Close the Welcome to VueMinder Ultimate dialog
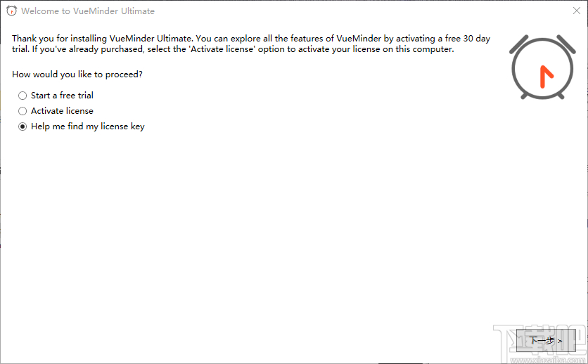This screenshot has width=588, height=364. point(576,11)
